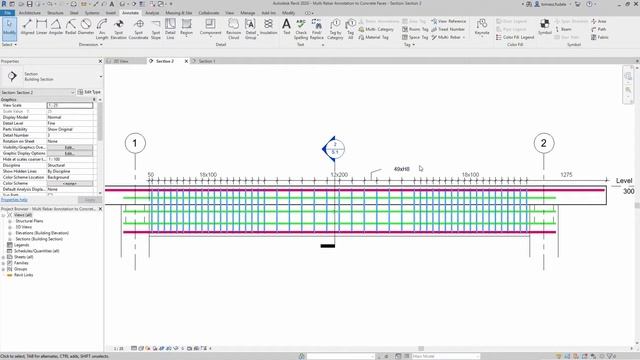Click the View Reference tool
This screenshot has height=360, width=640.
[x=449, y=21]
